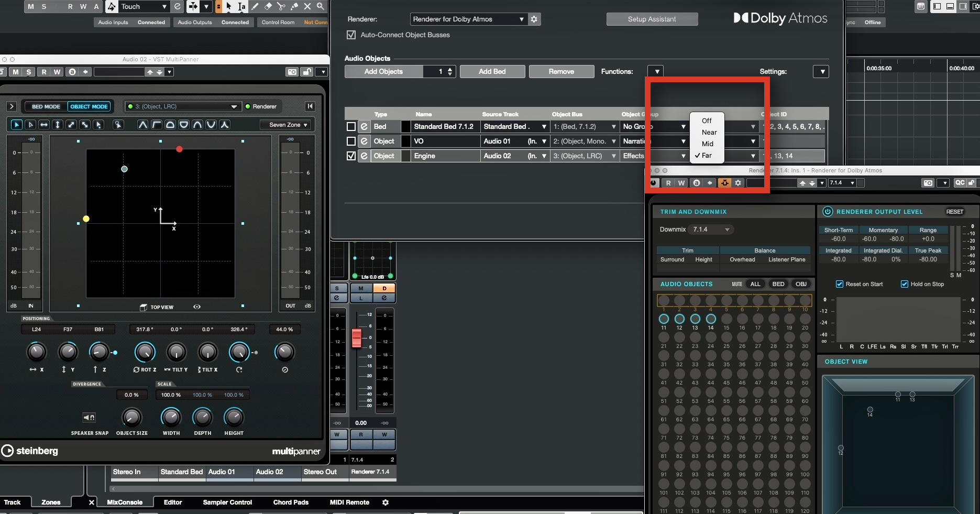This screenshot has height=514, width=980.
Task: Click the MultiPanner lock icon
Action: pyautogui.click(x=307, y=72)
